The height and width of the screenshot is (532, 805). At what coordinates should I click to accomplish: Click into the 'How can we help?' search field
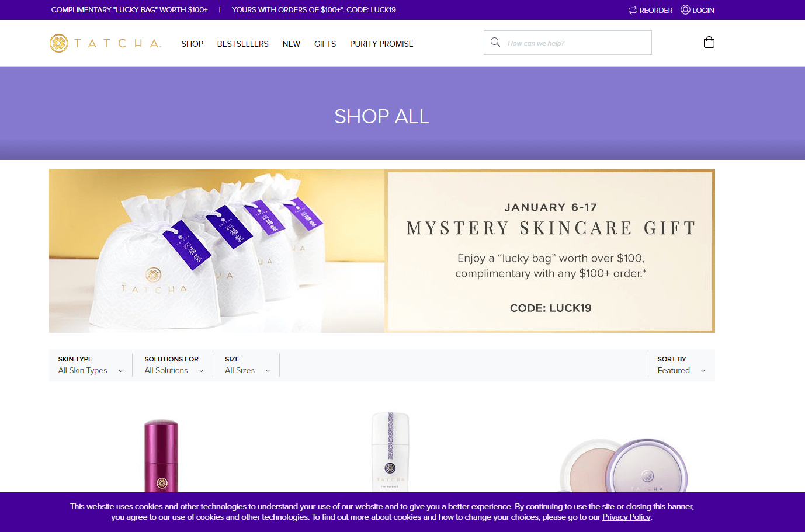568,43
